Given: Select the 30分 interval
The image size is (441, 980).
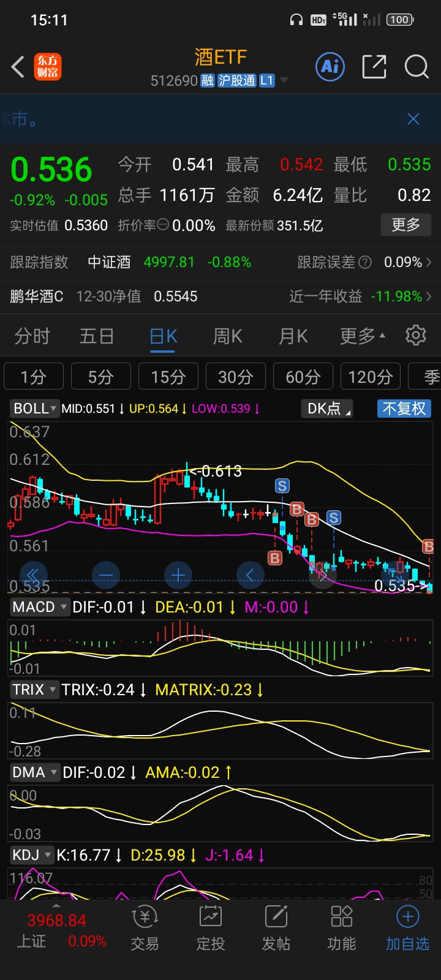Looking at the screenshot, I should [x=236, y=377].
